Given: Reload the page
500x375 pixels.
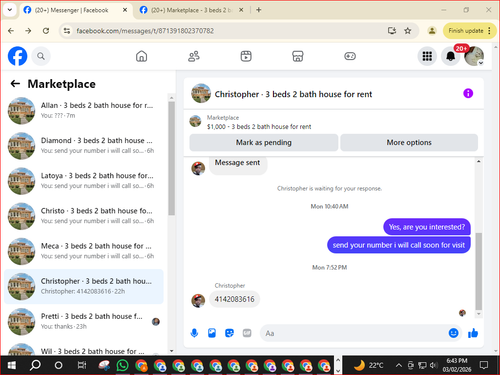Looking at the screenshot, I should tap(46, 31).
